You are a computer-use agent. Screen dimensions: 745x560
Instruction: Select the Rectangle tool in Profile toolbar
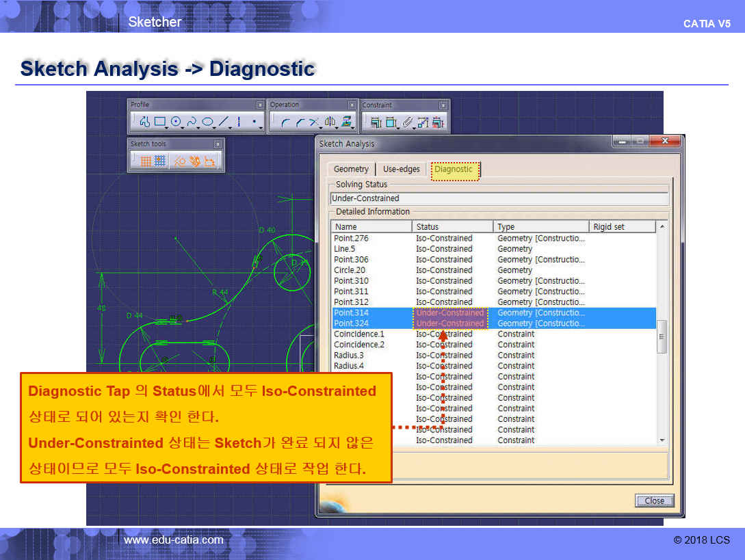pos(159,122)
